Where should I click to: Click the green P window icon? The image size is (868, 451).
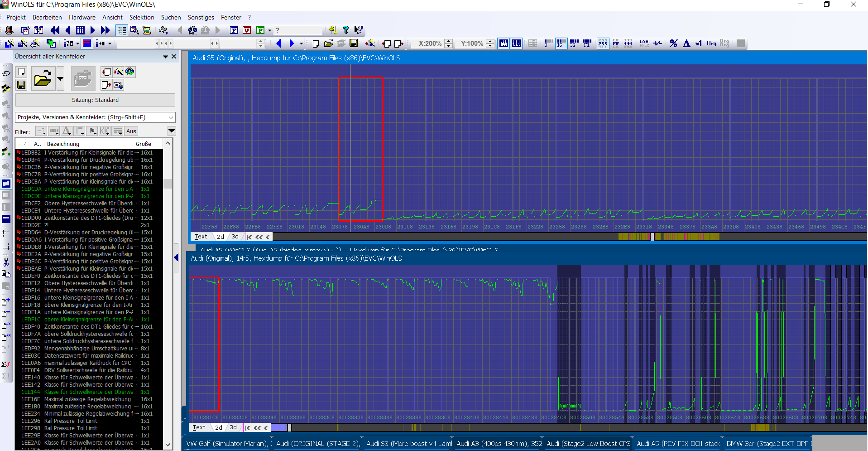coord(260,30)
